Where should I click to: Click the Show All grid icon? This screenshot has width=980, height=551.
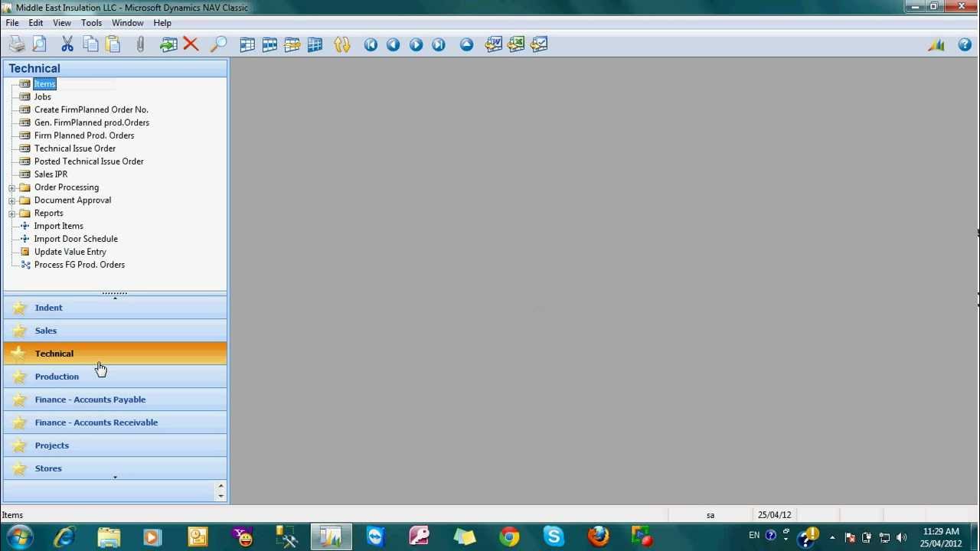click(315, 44)
